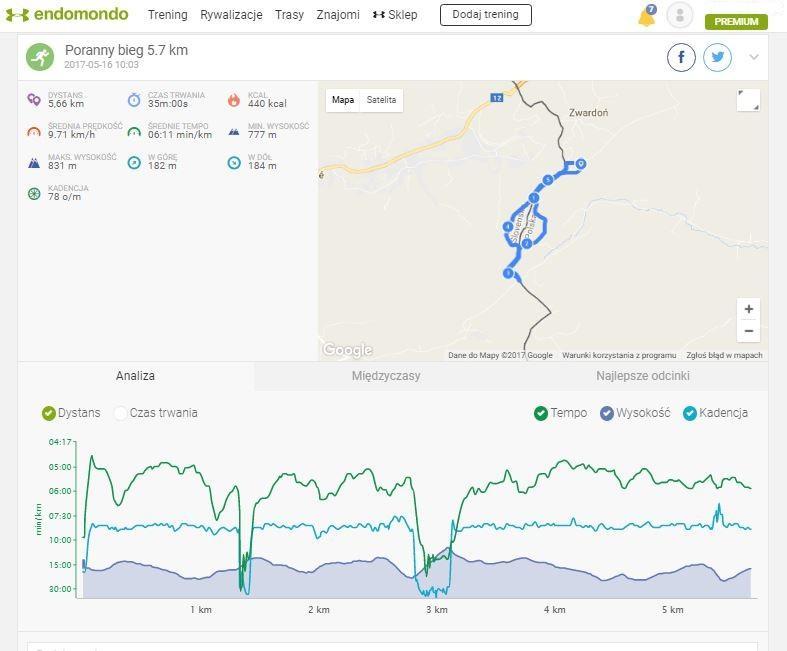Toggle the Kadencja chart checkbox
787x651 pixels.
(689, 413)
